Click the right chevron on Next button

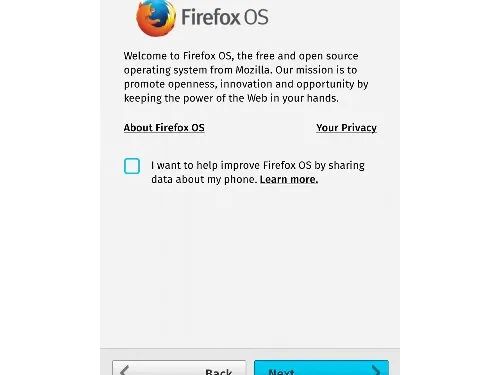click(376, 370)
